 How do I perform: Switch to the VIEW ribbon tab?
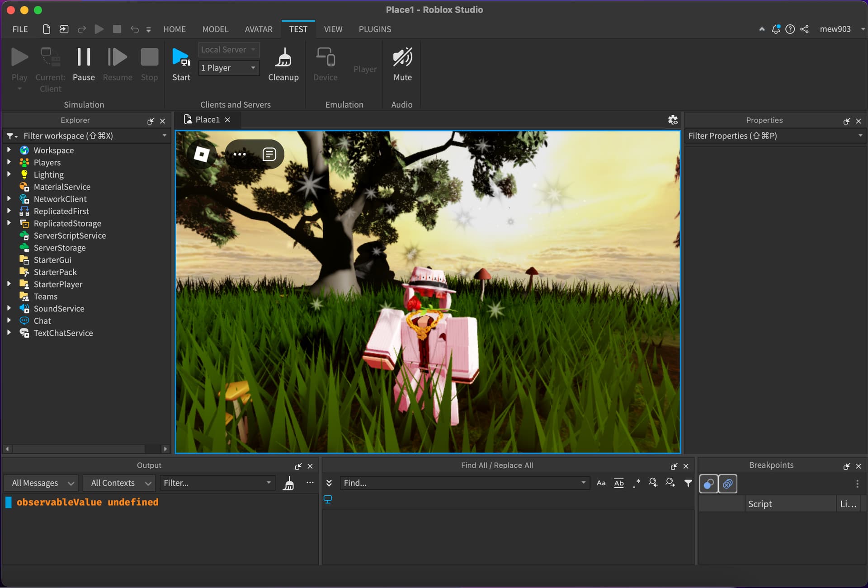coord(333,29)
